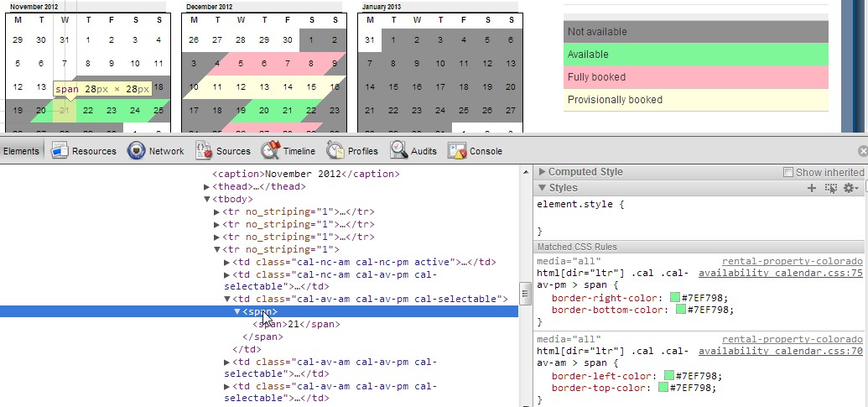Image resolution: width=868 pixels, height=407 pixels.
Task: Click the Not available legend row
Action: [x=696, y=32]
